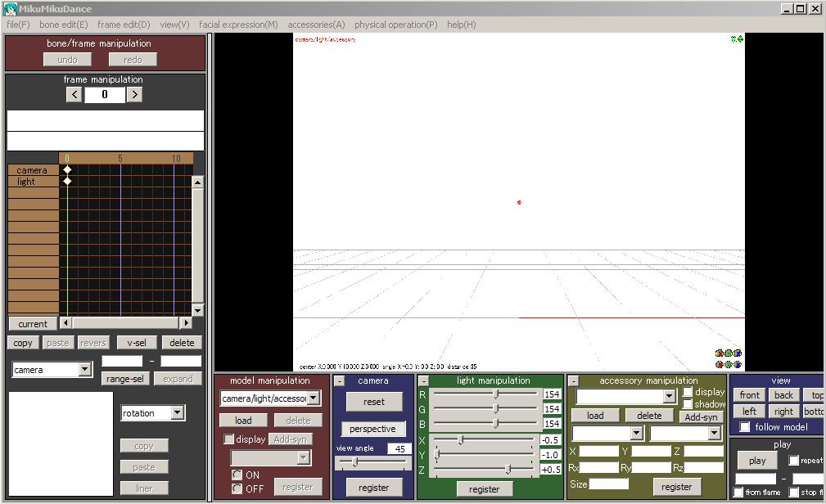Click the back view button

tap(783, 395)
